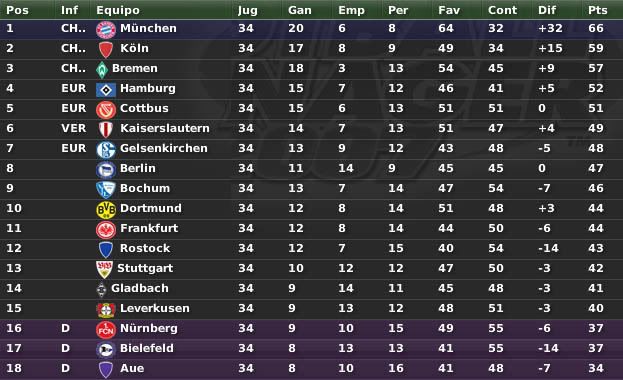Open the Dortmund BVB yellow crest
Image resolution: width=623 pixels, height=380 pixels.
(x=106, y=209)
